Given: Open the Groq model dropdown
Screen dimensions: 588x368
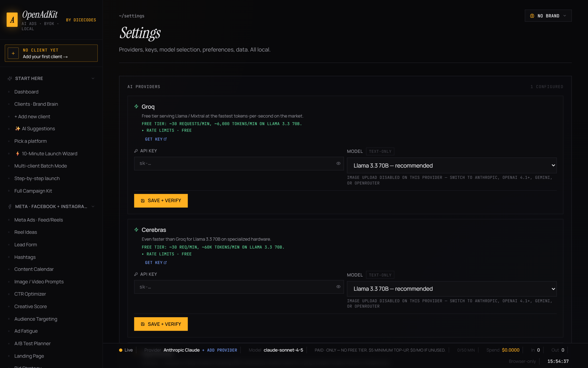Looking at the screenshot, I should tap(452, 166).
